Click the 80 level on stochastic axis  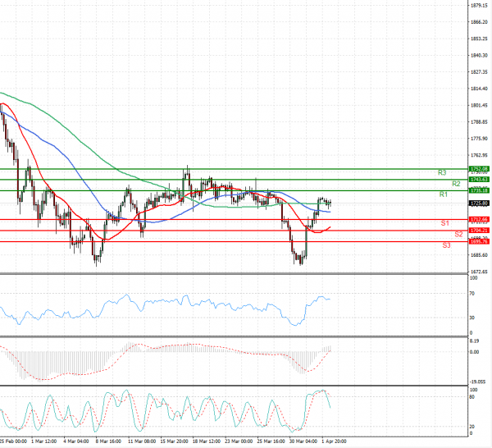[472, 397]
